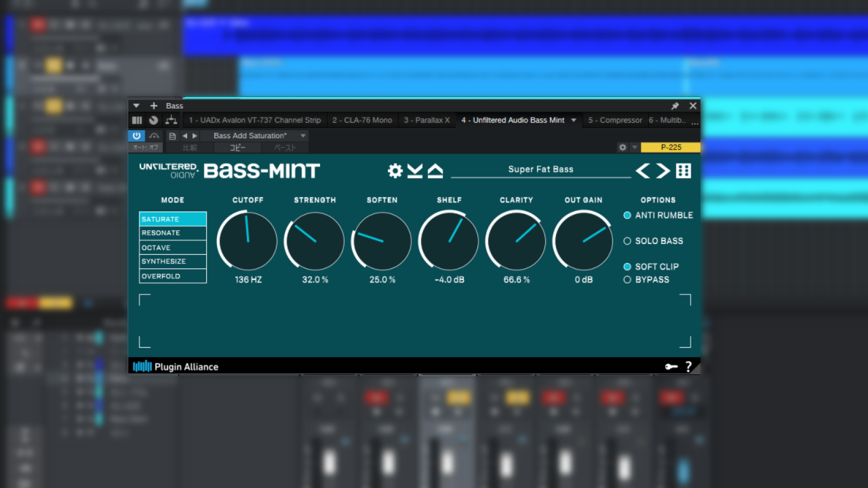The width and height of the screenshot is (868, 488).
Task: Click the auto-off button under power
Action: click(x=145, y=147)
